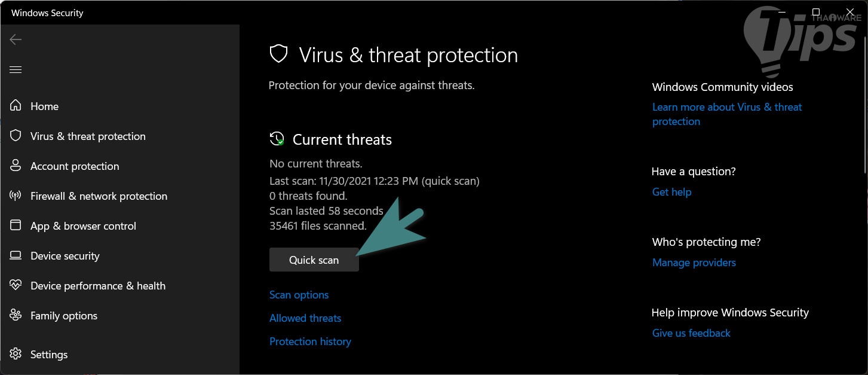Click the Get help link
This screenshot has width=868, height=375.
click(x=671, y=192)
